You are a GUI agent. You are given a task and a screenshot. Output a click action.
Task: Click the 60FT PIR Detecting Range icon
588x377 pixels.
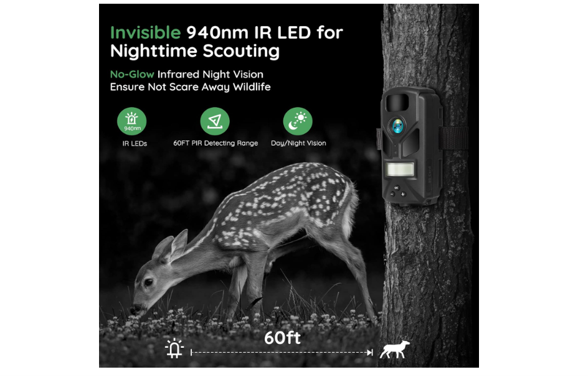[x=215, y=121]
